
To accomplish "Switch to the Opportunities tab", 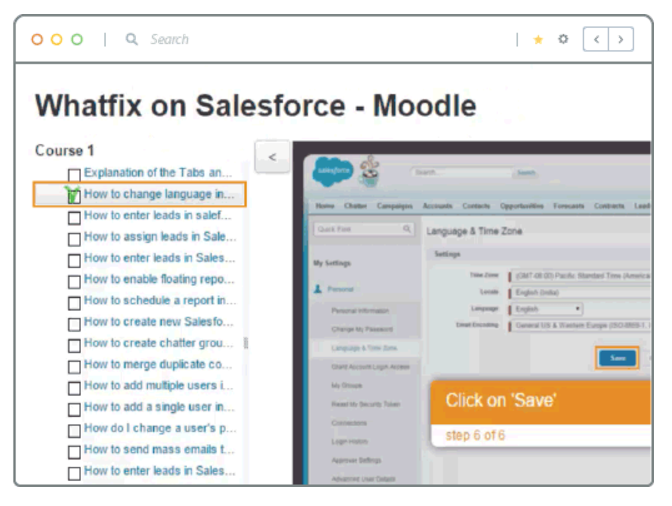I will (x=522, y=206).
